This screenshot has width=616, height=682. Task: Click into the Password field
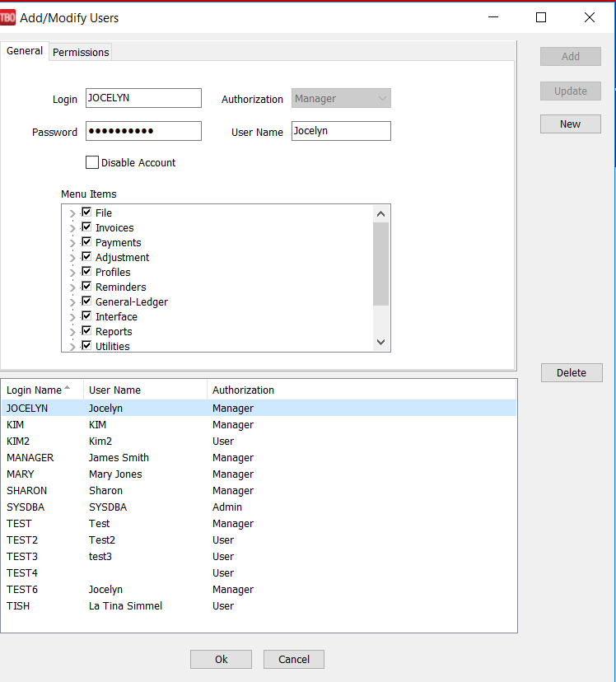pyautogui.click(x=143, y=131)
